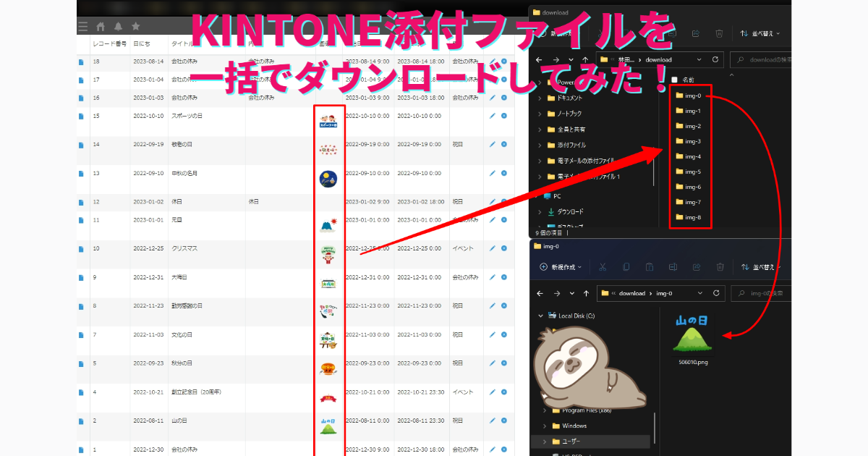Select the 506010.png file thumbnail
This screenshot has height=456, width=868.
[x=692, y=340]
